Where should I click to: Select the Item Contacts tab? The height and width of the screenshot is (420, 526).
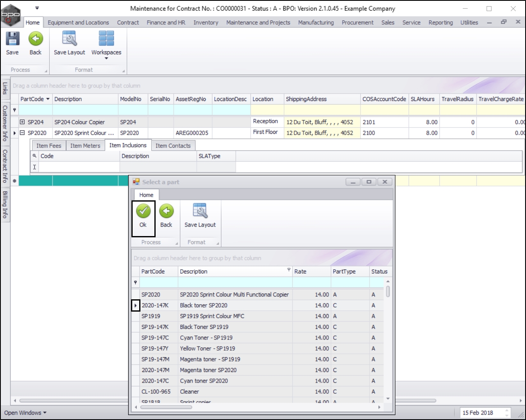[173, 146]
